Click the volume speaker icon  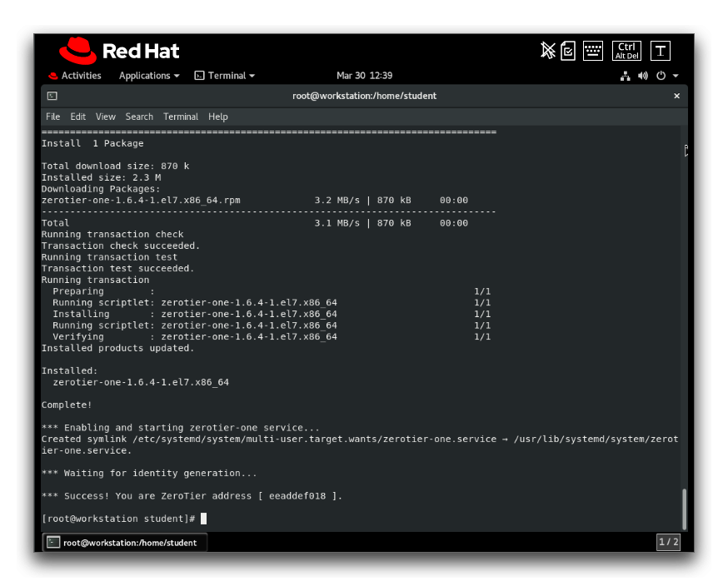coord(643,76)
